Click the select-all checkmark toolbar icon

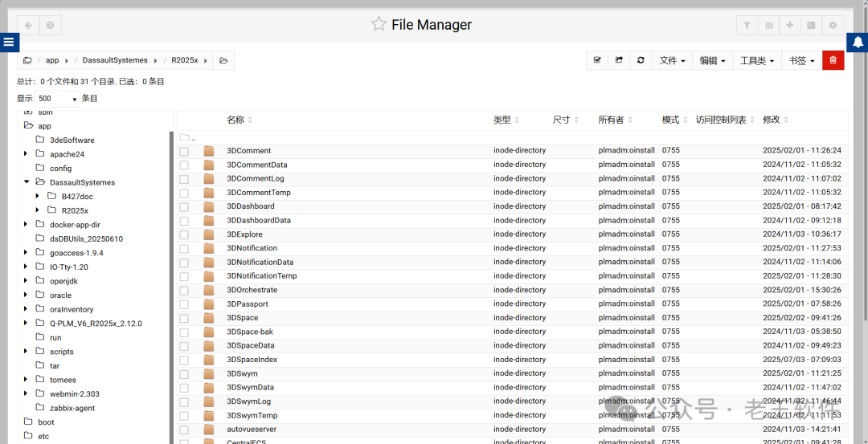pyautogui.click(x=596, y=60)
